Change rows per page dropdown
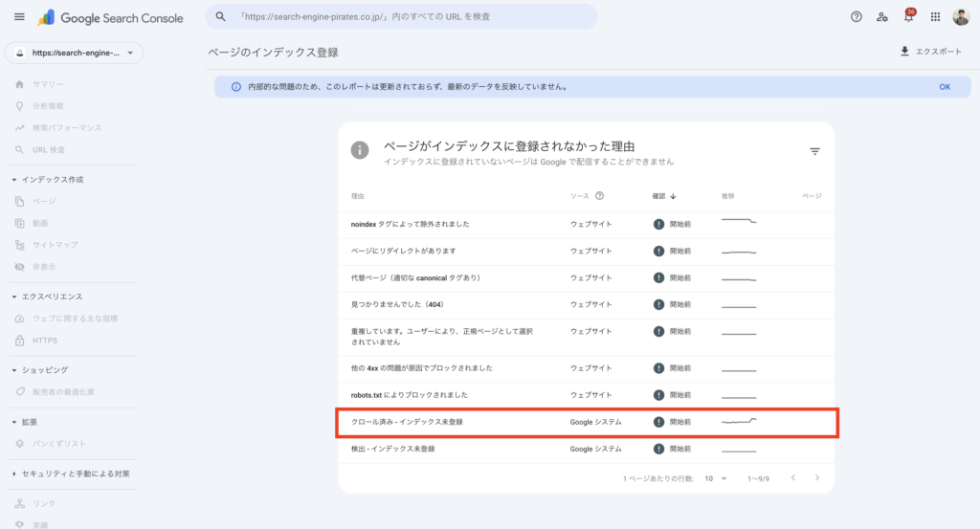The height and width of the screenshot is (529, 980). pos(715,477)
